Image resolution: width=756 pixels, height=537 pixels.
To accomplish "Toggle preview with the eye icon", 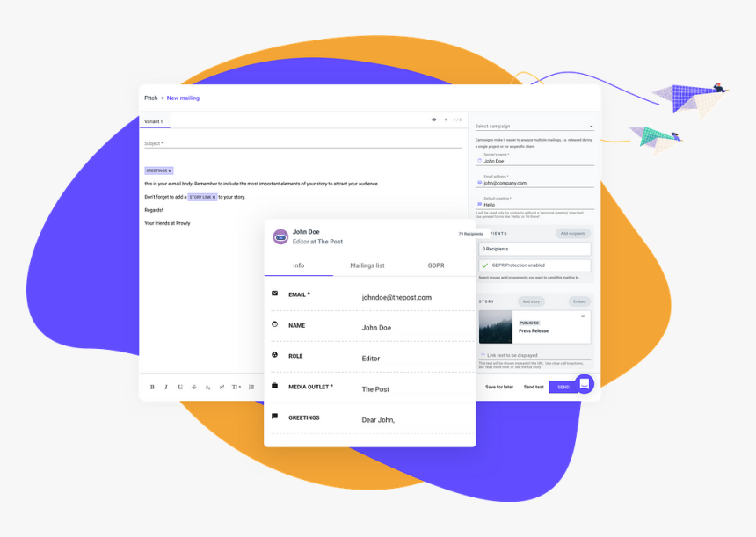I will tap(433, 120).
